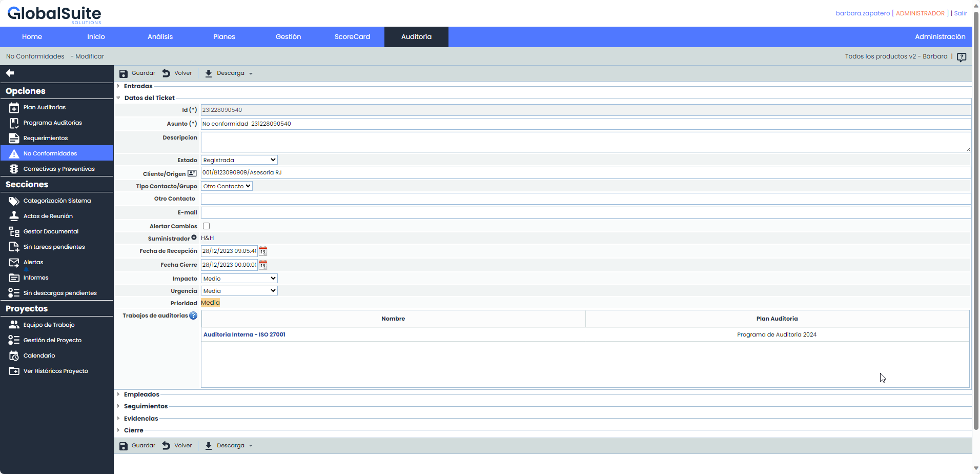Click the plus icon next to Suministrador
The image size is (980, 474).
pos(194,238)
